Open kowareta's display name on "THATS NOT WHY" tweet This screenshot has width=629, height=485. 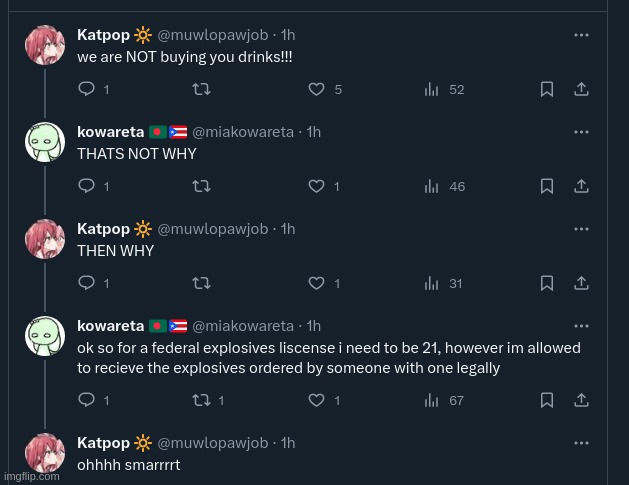[x=110, y=132]
